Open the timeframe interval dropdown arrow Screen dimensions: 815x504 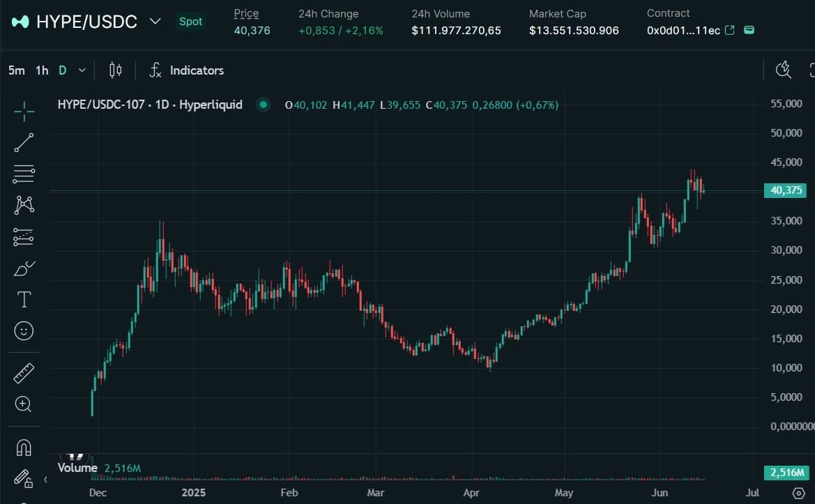pyautogui.click(x=82, y=70)
